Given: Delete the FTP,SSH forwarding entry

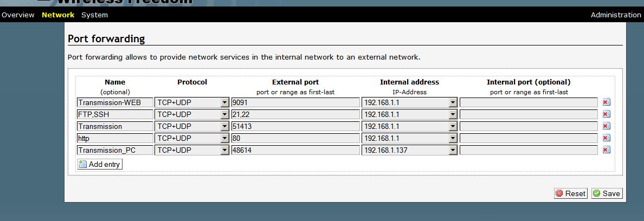Looking at the screenshot, I should click(x=606, y=114).
